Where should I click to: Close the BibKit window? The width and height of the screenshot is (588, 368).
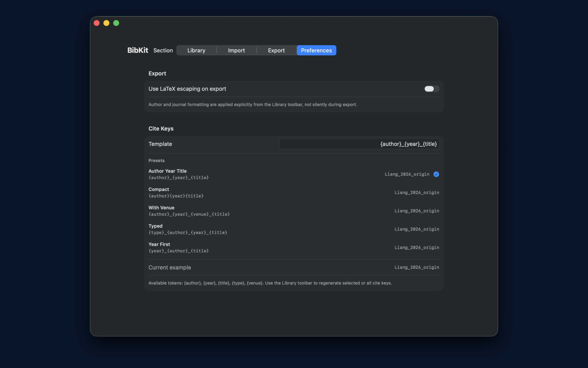[97, 23]
